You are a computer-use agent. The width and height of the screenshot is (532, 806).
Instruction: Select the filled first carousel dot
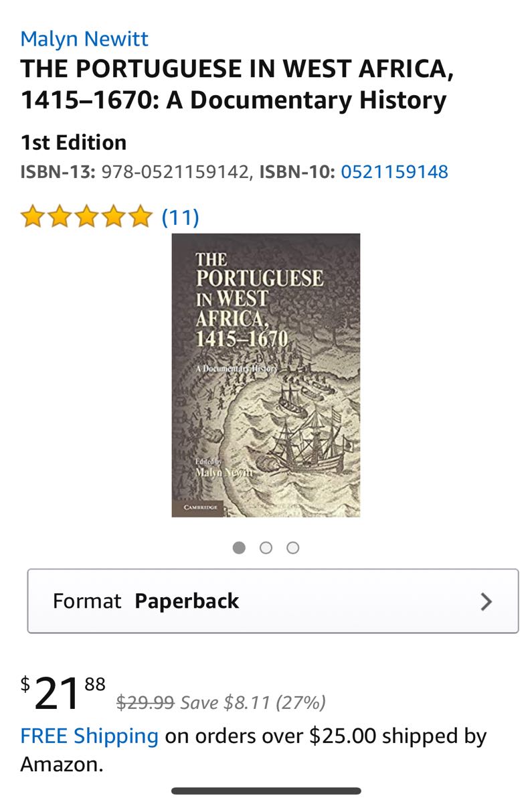coord(239,548)
